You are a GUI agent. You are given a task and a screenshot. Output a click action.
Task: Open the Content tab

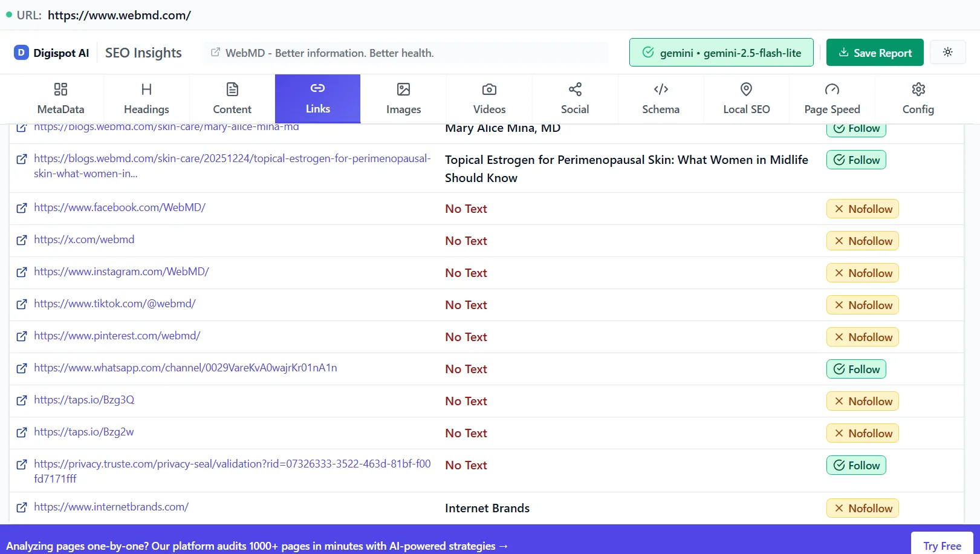click(x=232, y=99)
